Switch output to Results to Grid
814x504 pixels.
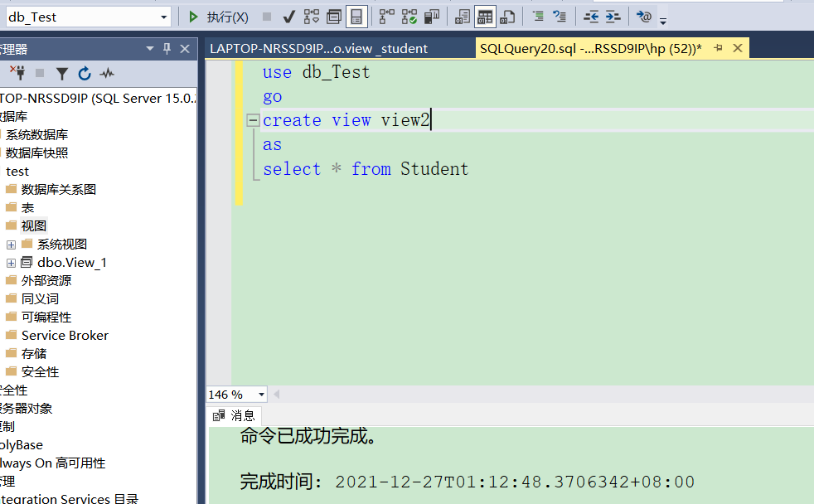tap(485, 17)
